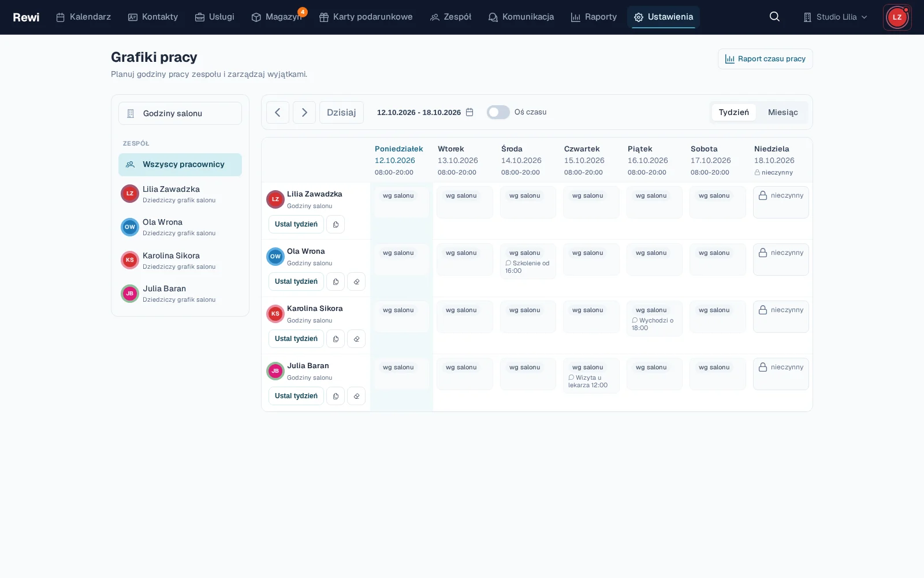Open Karolina Sikora's Friday shift cell
This screenshot has height=578, width=924.
click(x=654, y=318)
